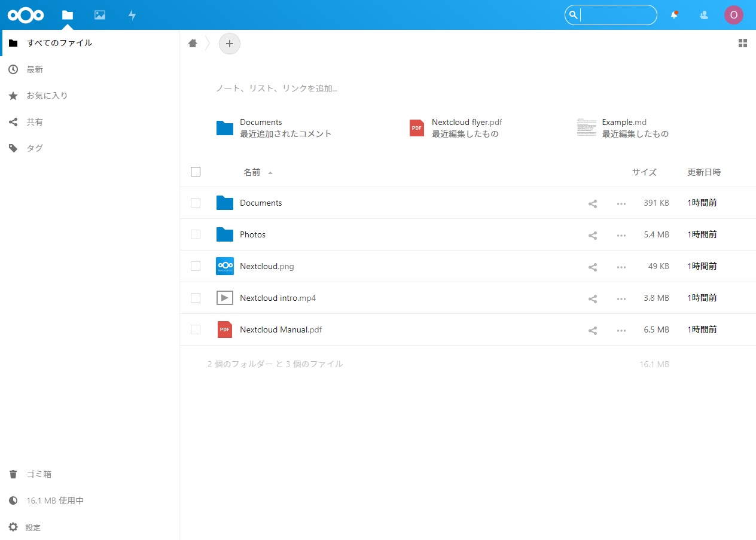
Task: Select すべてのファイル in the sidebar
Action: pos(90,43)
